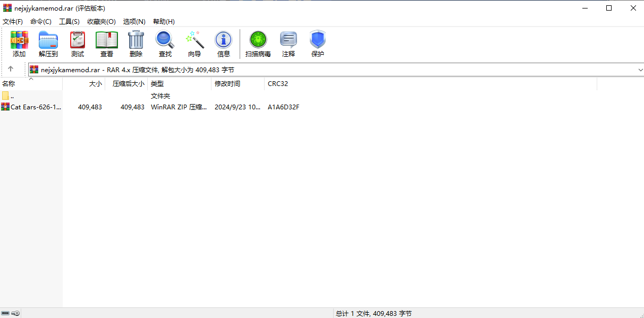Click the up-one-level arrow button
This screenshot has height=318, width=644.
pos(11,69)
